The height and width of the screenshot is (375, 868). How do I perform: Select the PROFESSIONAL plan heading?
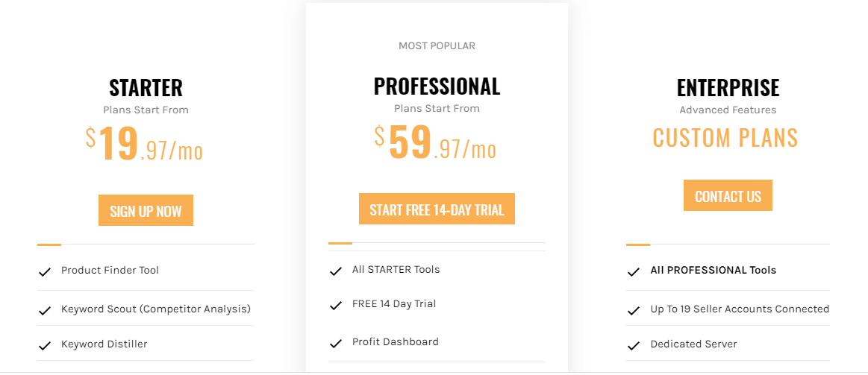tap(437, 86)
